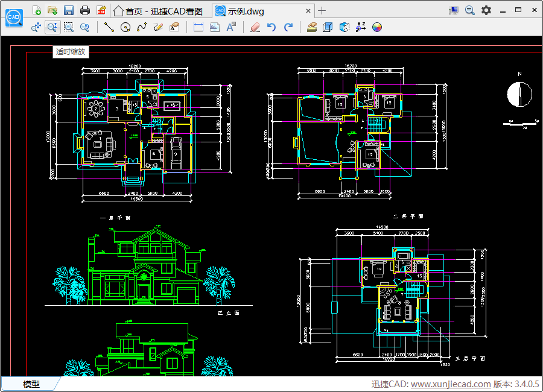Print the current drawing
543x392 pixels.
tap(85, 10)
